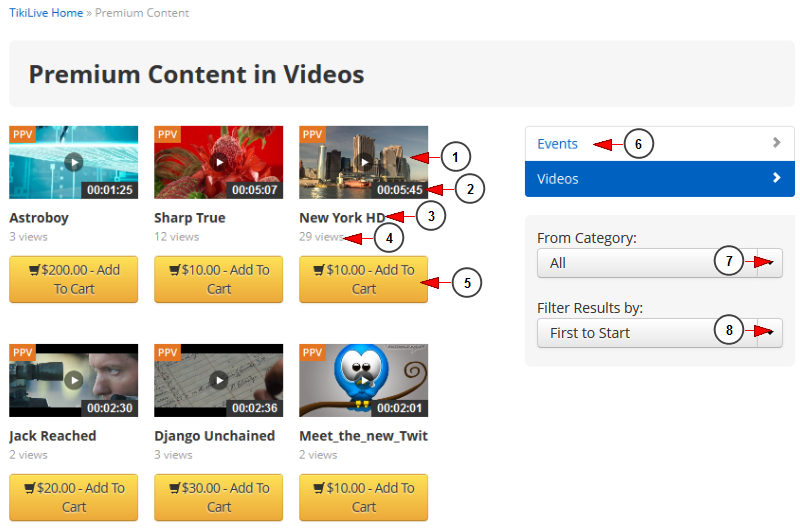Click the 00:05:45 duration label
Image resolution: width=800 pixels, height=532 pixels.
pos(399,190)
